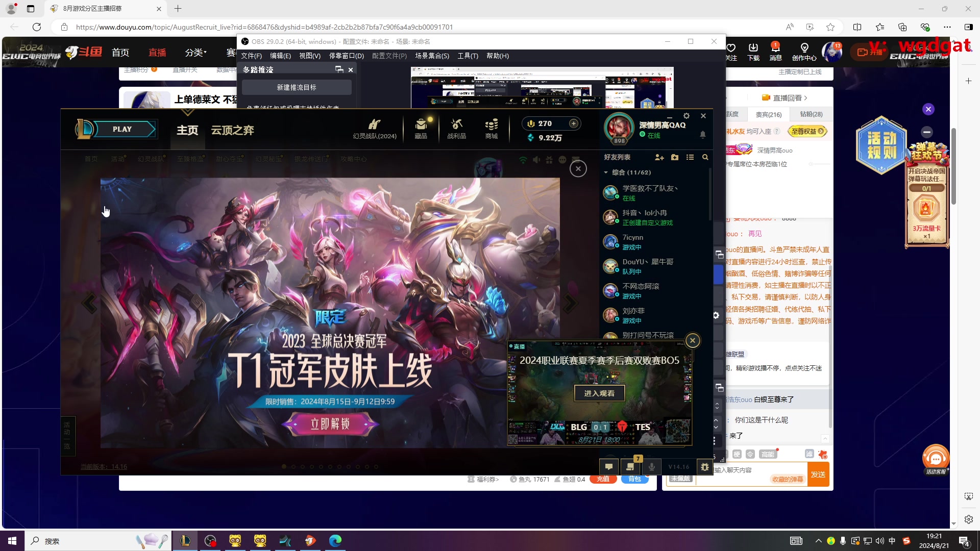Close the T1 skin promo overlay
The height and width of the screenshot is (551, 980).
578,169
